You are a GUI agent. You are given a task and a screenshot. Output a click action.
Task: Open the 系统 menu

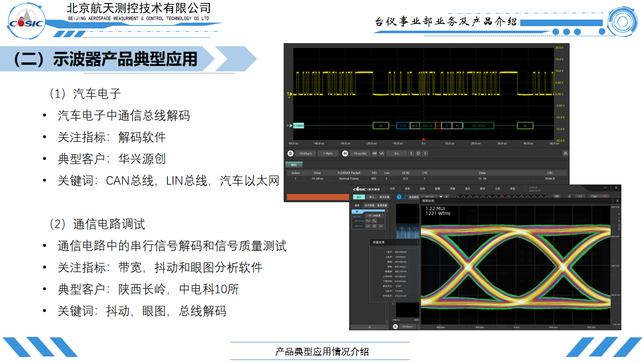[x=408, y=189]
